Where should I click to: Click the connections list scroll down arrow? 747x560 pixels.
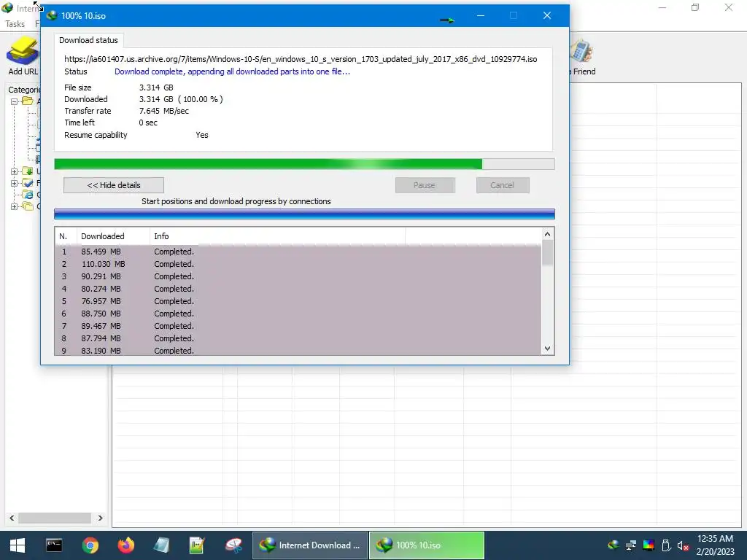coord(547,349)
